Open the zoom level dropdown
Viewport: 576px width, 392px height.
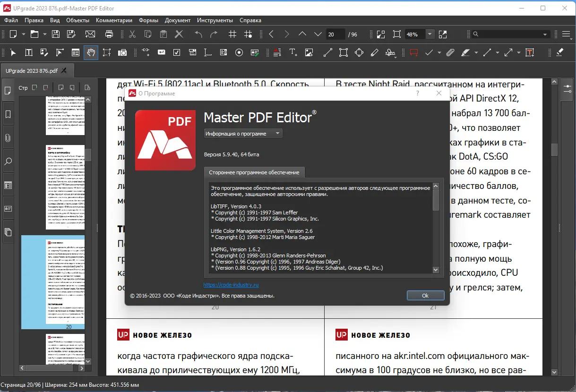tap(430, 34)
